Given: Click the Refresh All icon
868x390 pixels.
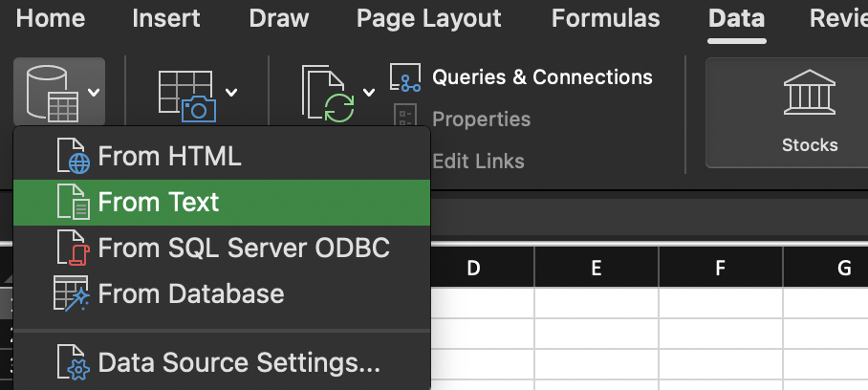Looking at the screenshot, I should (x=328, y=93).
